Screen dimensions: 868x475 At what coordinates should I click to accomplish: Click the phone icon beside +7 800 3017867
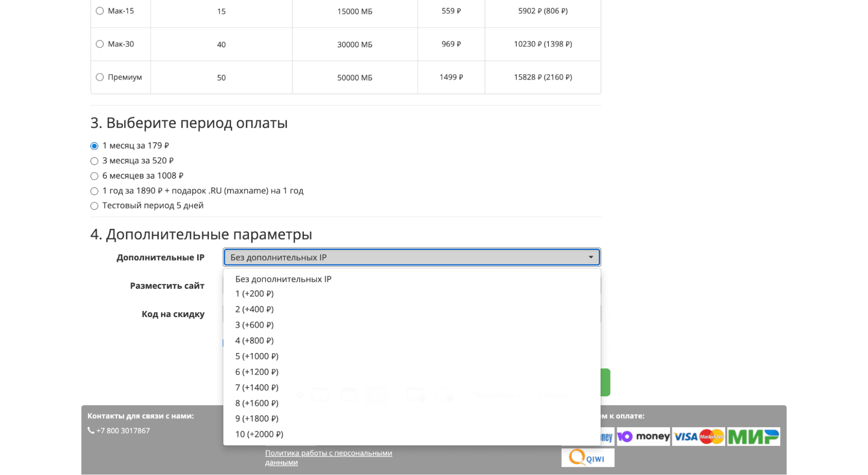(91, 430)
